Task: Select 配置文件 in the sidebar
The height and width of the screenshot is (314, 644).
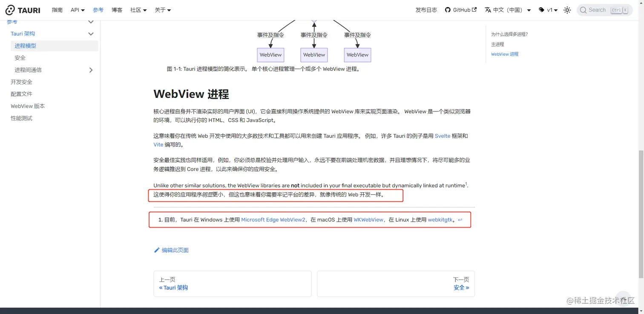Action: click(x=22, y=94)
